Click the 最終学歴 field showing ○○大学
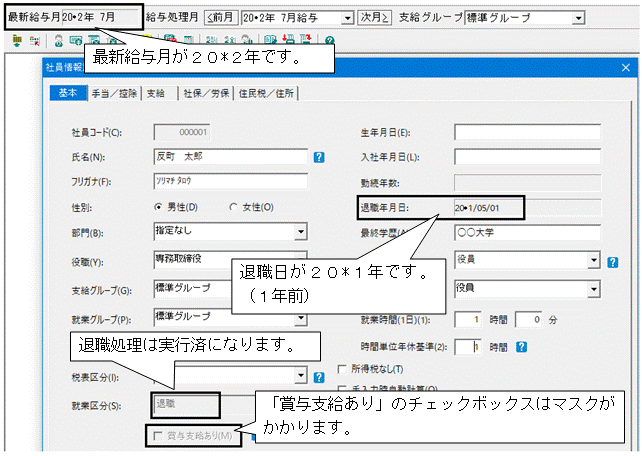642x456 pixels. [527, 233]
